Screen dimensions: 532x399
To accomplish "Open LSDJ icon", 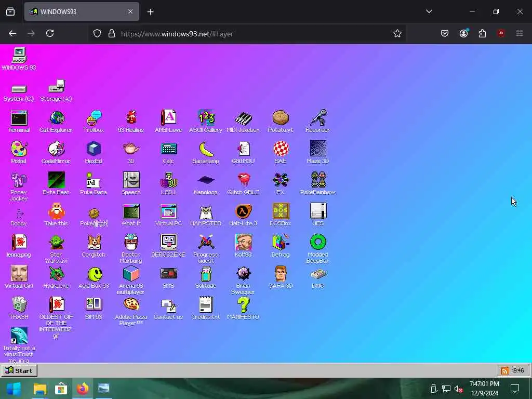I will [168, 180].
